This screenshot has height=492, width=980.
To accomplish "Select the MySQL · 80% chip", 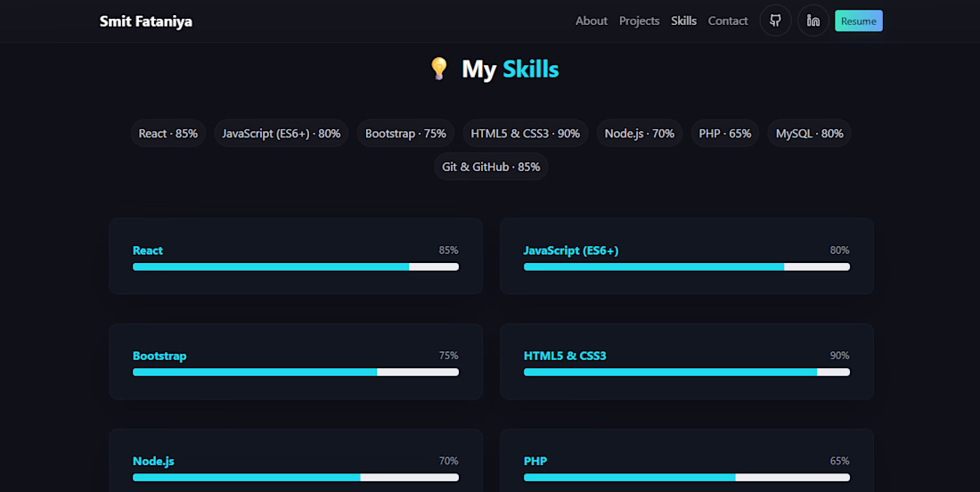I will [809, 133].
